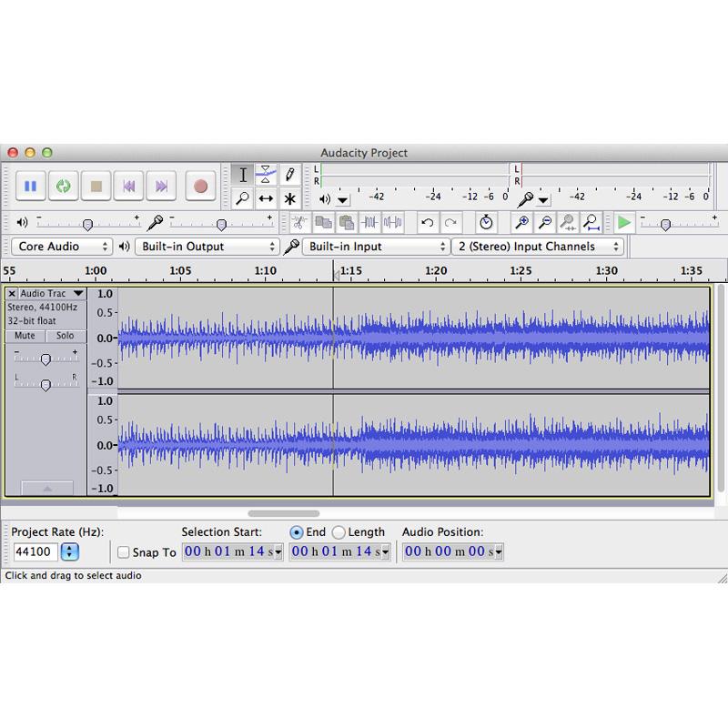This screenshot has width=728, height=728.
Task: Stop playback with the Stop button
Action: (96, 187)
